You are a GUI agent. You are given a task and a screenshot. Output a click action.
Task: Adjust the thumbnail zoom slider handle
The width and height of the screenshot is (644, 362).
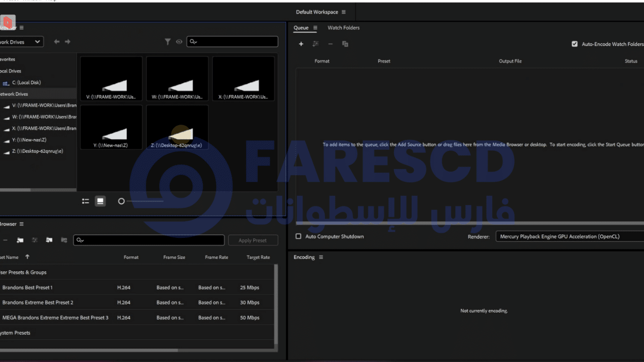tap(121, 201)
